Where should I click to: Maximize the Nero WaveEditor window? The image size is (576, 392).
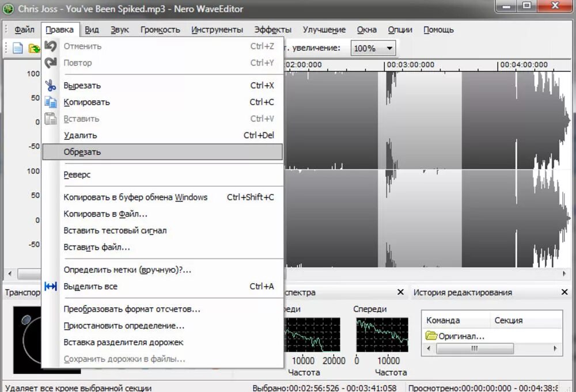[x=527, y=6]
